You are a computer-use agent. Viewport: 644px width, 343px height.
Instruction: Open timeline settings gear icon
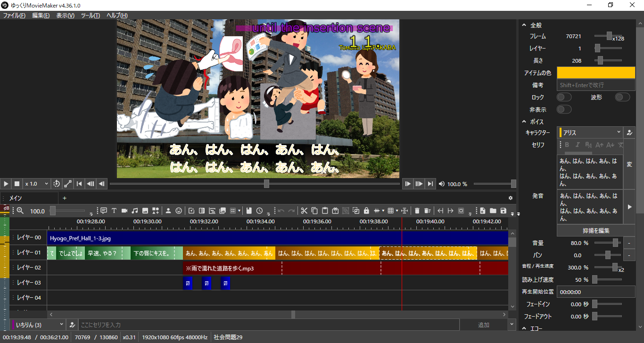pyautogui.click(x=510, y=198)
